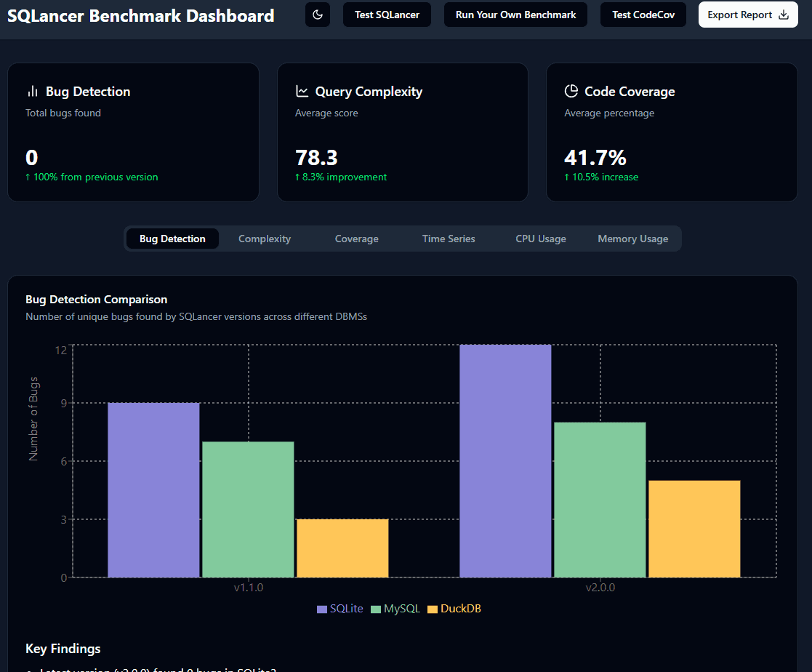
Task: Click the MySQL green legend swatch
Action: (x=376, y=609)
